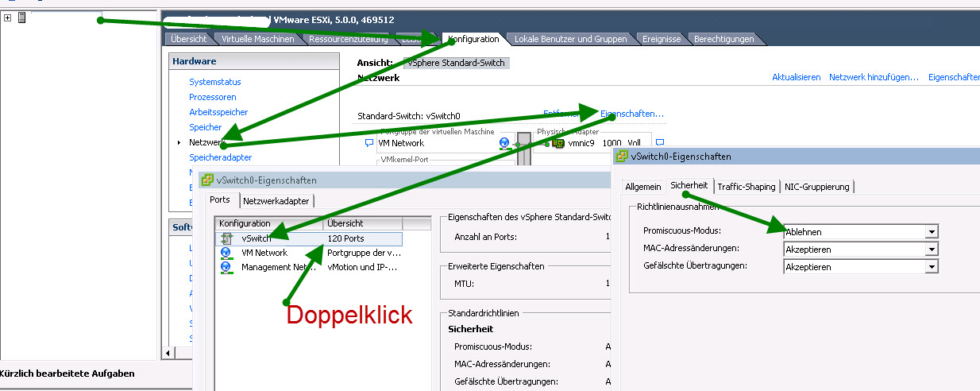This screenshot has width=980, height=391.
Task: Click Kürzlich bearbeitete Aufgaben panel header
Action: point(68,374)
